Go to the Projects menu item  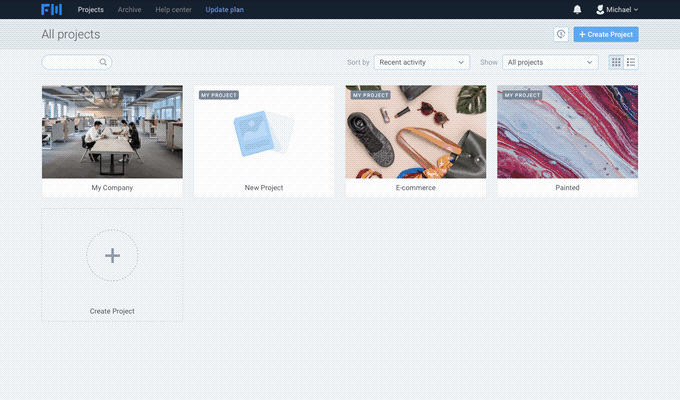(91, 10)
